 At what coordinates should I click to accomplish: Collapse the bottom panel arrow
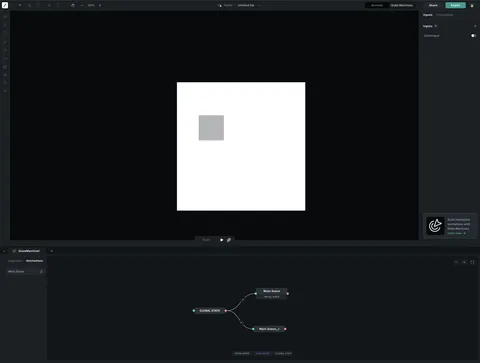pyautogui.click(x=4, y=251)
